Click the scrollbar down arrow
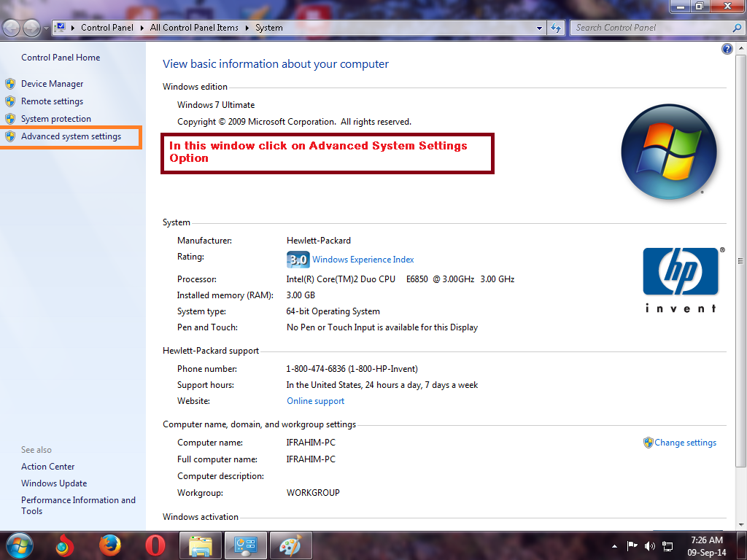 [x=741, y=525]
